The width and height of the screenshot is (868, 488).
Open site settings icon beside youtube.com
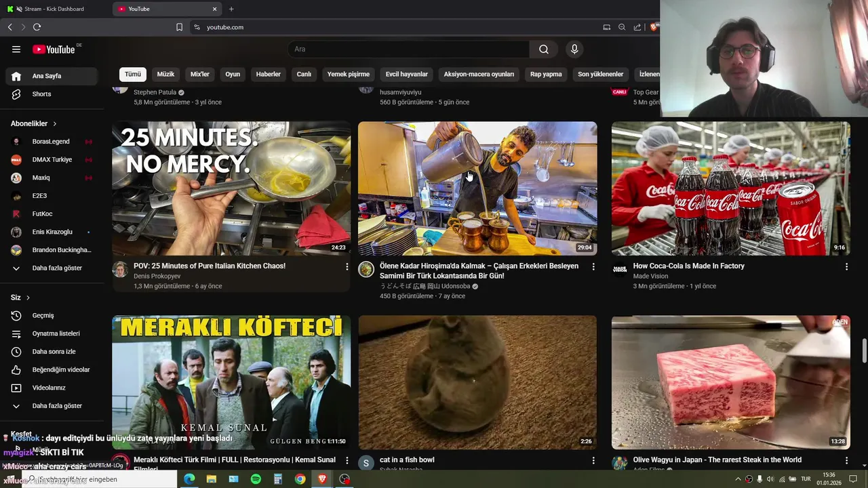point(197,27)
